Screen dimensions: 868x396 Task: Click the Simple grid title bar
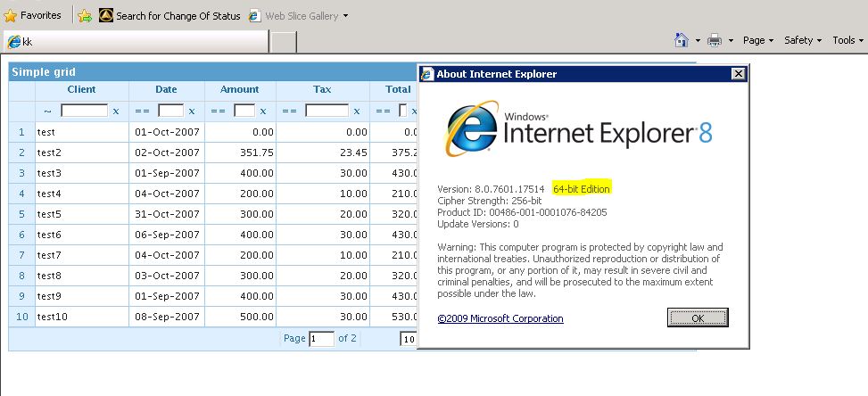tap(213, 72)
